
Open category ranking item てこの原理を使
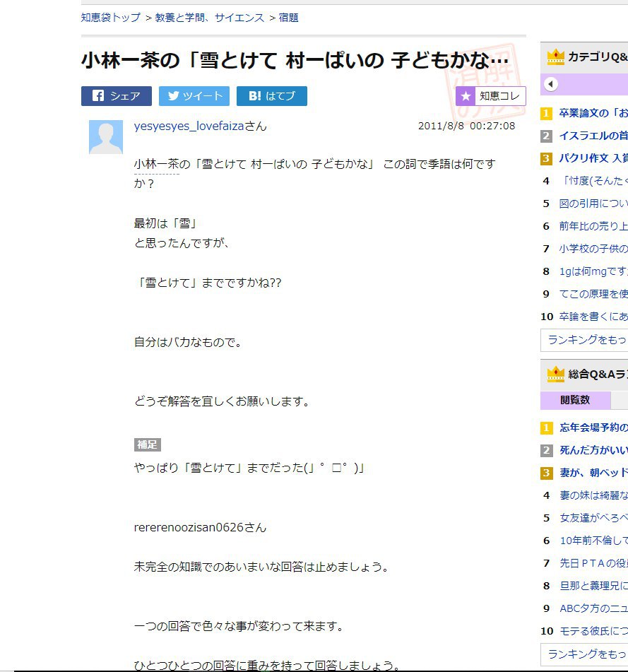pos(593,294)
